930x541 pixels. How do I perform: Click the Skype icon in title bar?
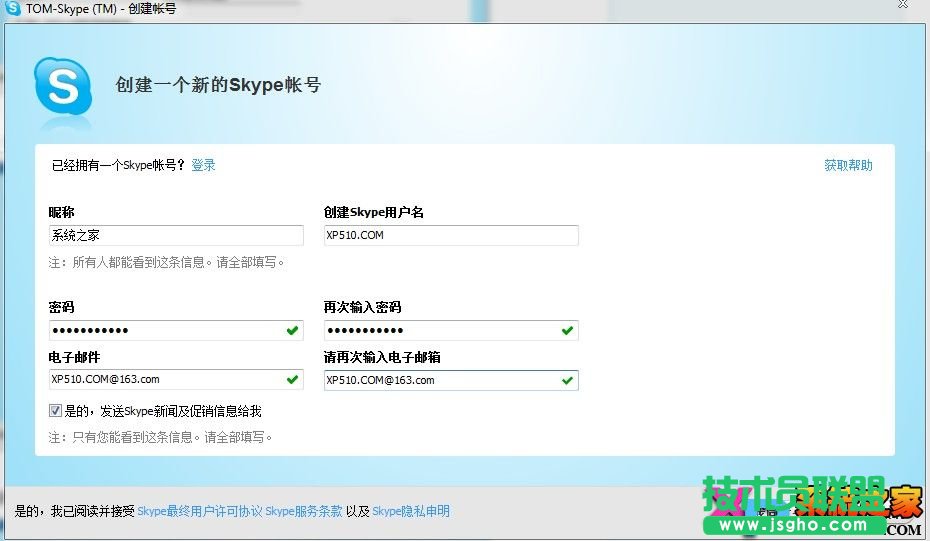(13, 8)
